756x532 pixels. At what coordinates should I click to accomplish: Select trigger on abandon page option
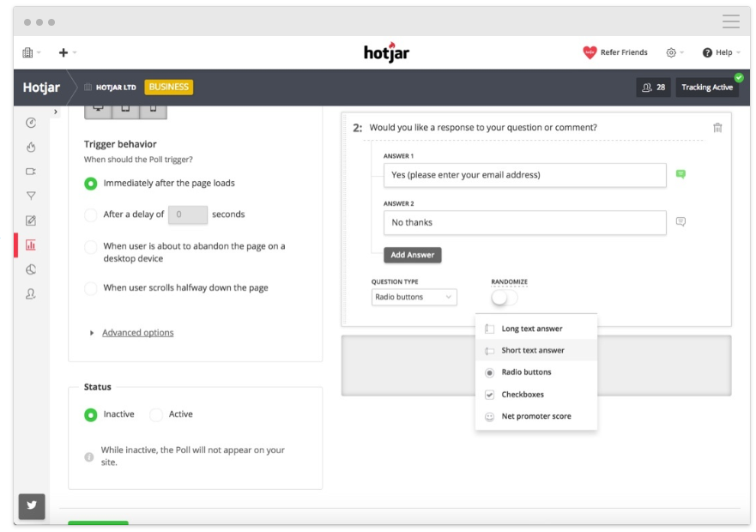pyautogui.click(x=91, y=247)
